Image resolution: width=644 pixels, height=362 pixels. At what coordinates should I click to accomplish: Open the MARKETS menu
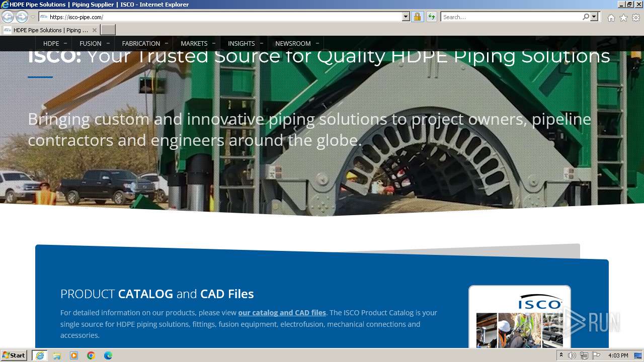[194, 44]
